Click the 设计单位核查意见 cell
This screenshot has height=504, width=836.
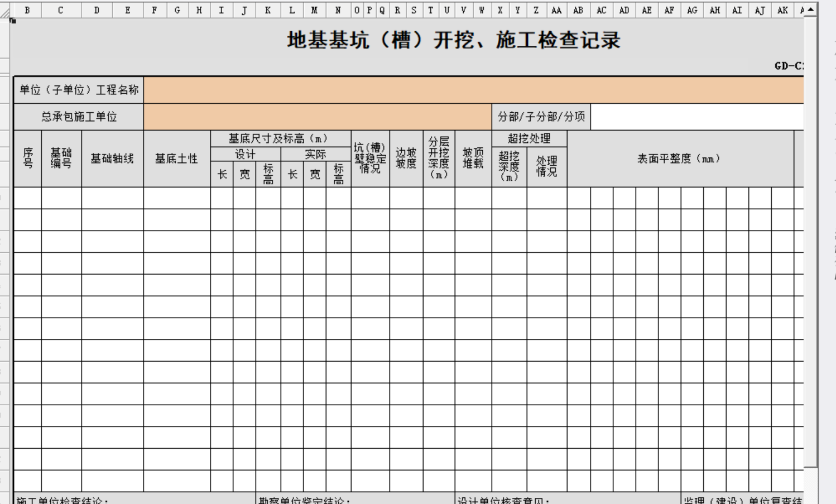point(568,498)
